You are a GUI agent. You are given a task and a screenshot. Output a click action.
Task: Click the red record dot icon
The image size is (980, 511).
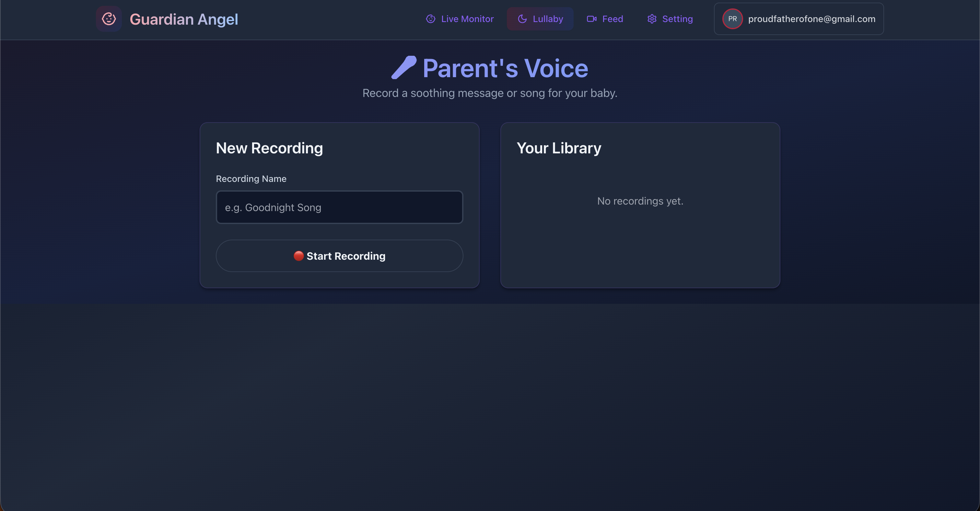[299, 256]
